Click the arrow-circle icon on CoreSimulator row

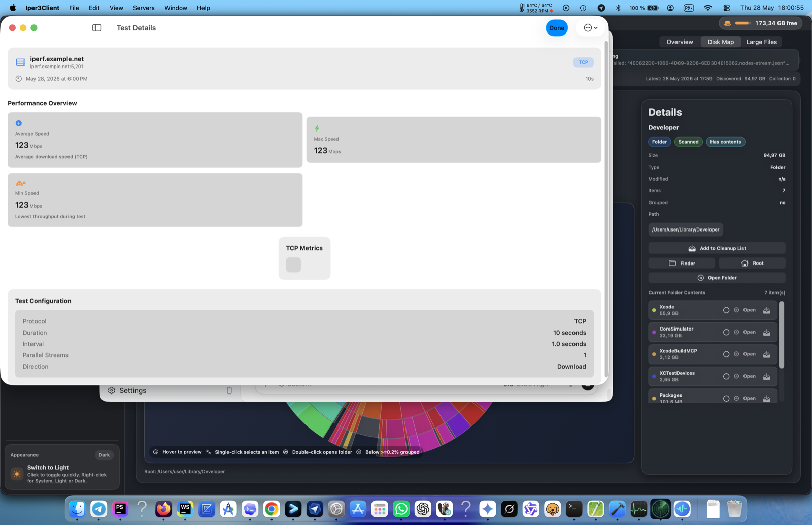(736, 332)
